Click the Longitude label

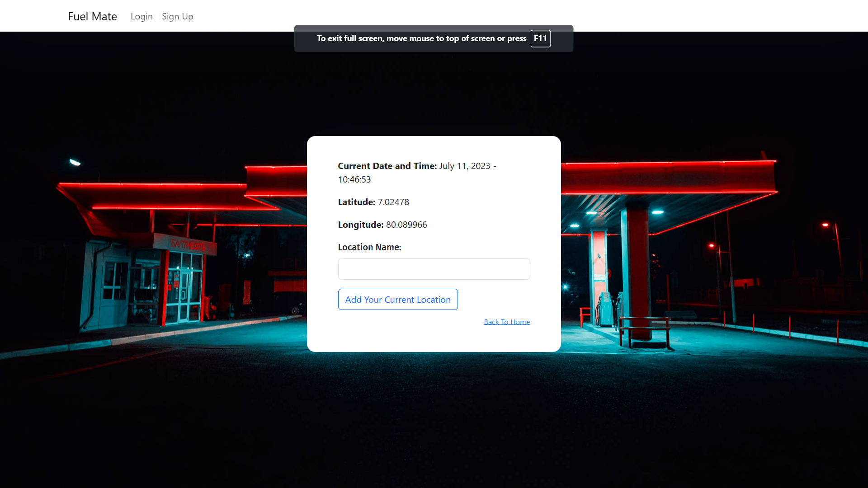click(x=360, y=225)
